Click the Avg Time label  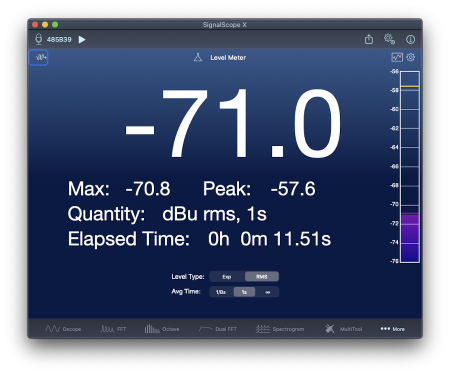click(x=186, y=292)
